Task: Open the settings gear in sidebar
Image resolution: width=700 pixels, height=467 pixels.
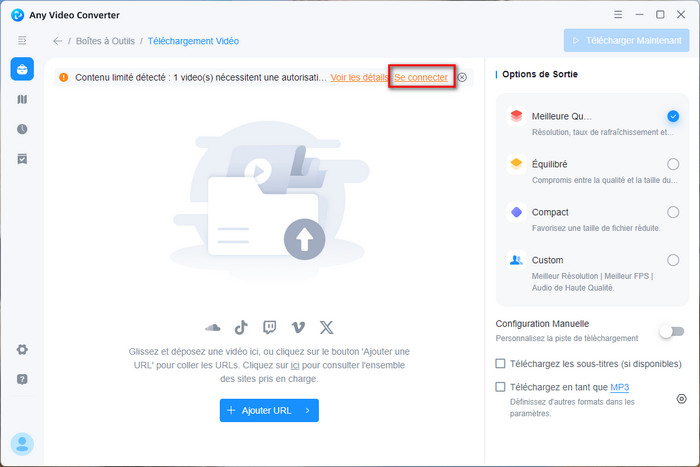Action: point(21,349)
